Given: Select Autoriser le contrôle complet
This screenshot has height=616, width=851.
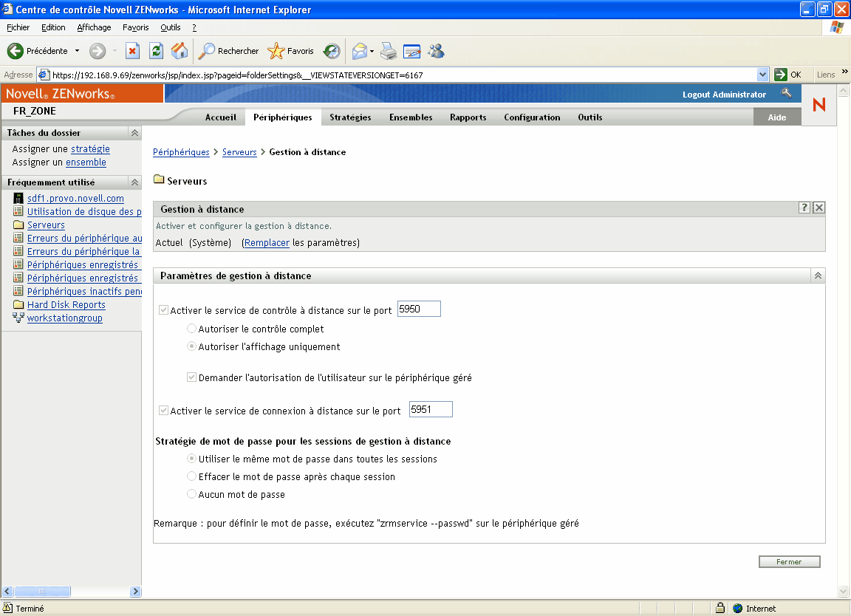Looking at the screenshot, I should [x=191, y=329].
